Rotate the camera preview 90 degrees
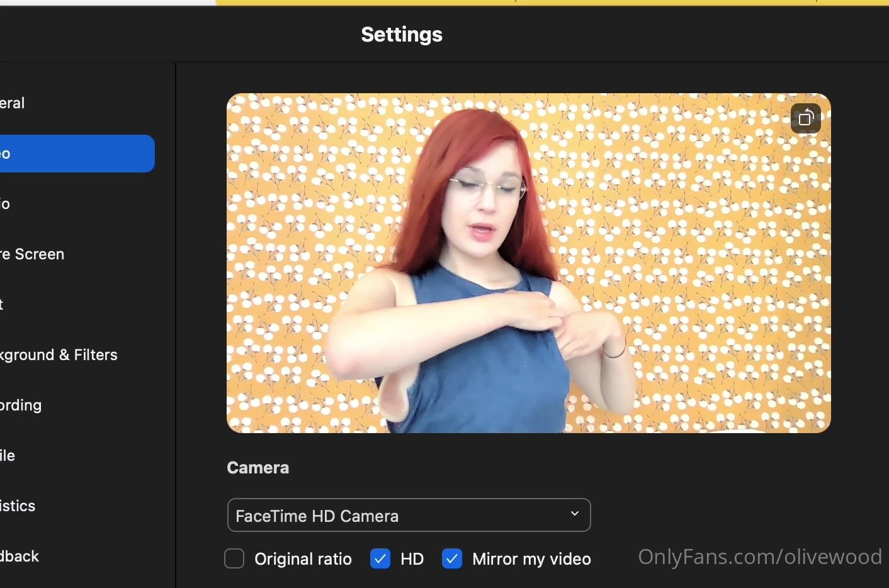Image resolution: width=889 pixels, height=588 pixels. pos(806,118)
